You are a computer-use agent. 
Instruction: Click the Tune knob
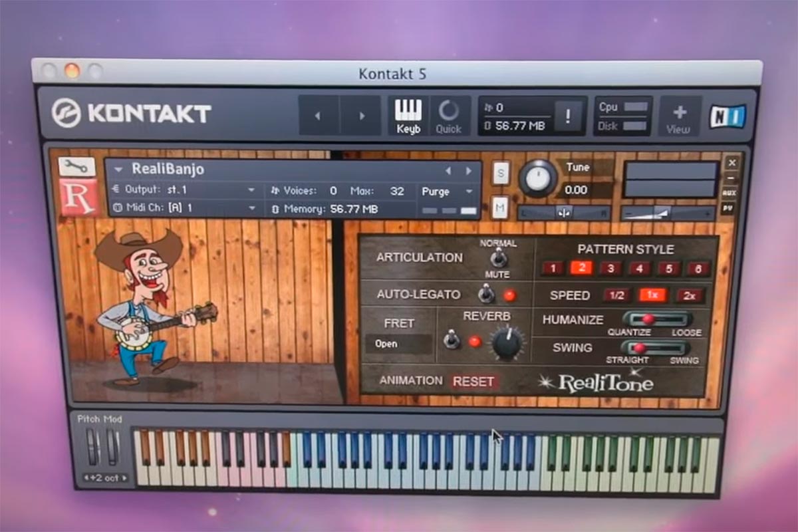pos(538,178)
